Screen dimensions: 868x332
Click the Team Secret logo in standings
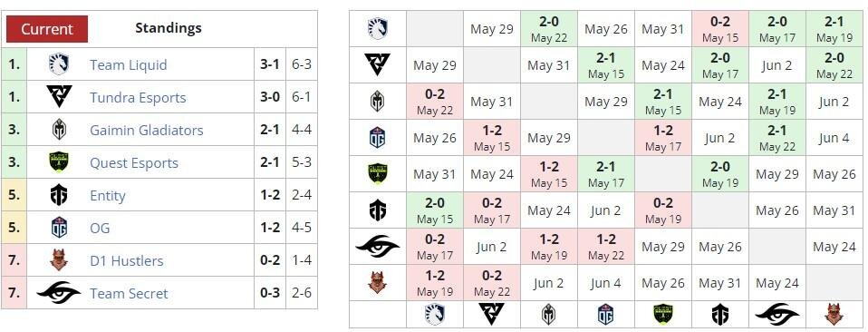[59, 293]
